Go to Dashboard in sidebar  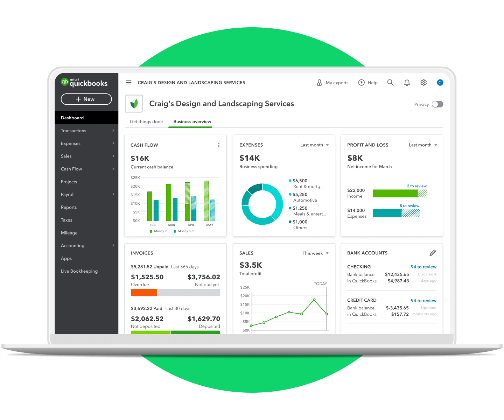[86, 118]
